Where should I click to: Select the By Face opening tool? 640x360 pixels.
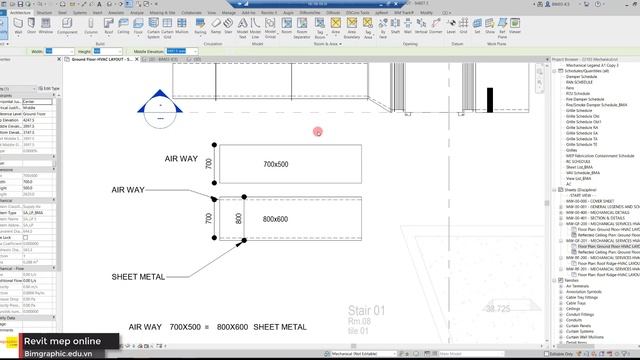383,28
